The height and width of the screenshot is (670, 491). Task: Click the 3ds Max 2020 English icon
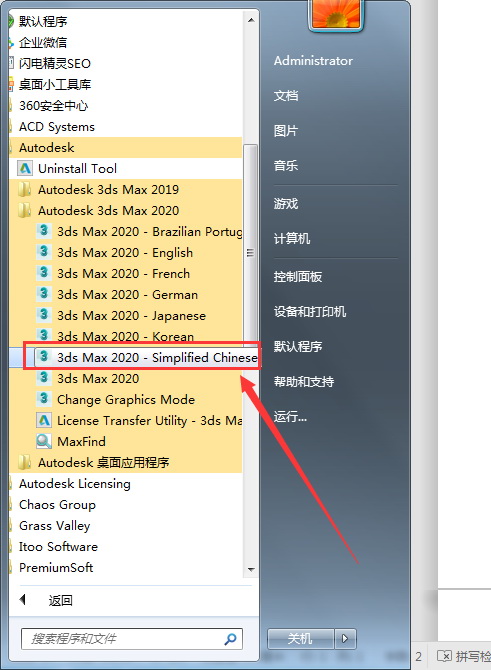(44, 252)
